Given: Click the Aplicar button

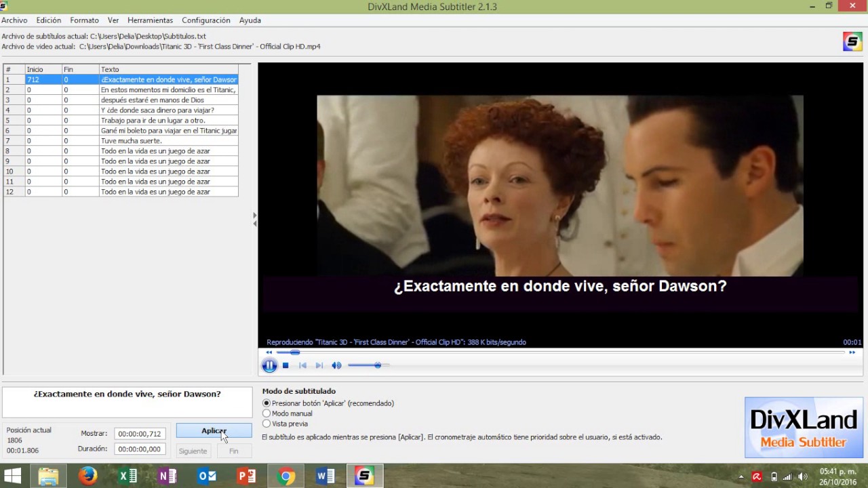Looking at the screenshot, I should tap(214, 431).
